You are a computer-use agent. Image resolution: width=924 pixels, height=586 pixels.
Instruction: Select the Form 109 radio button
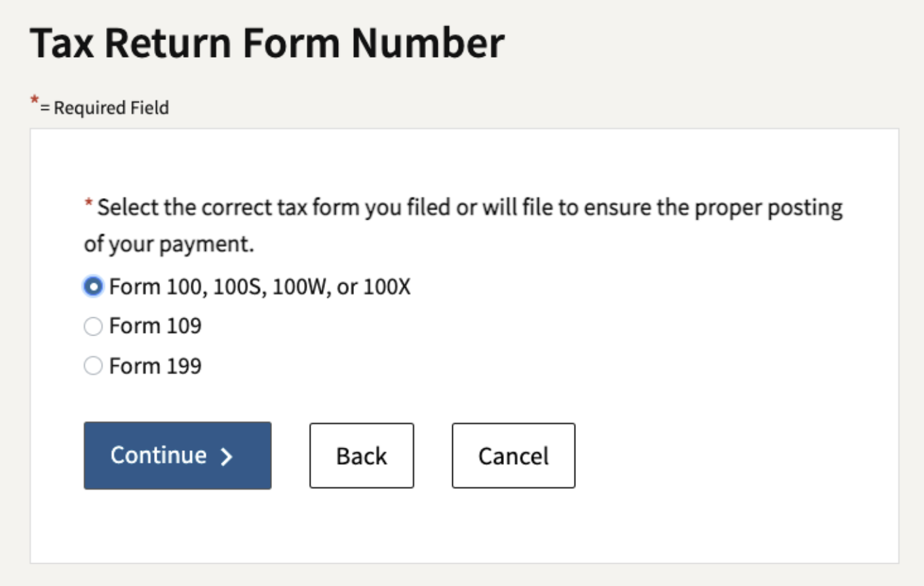click(x=93, y=326)
